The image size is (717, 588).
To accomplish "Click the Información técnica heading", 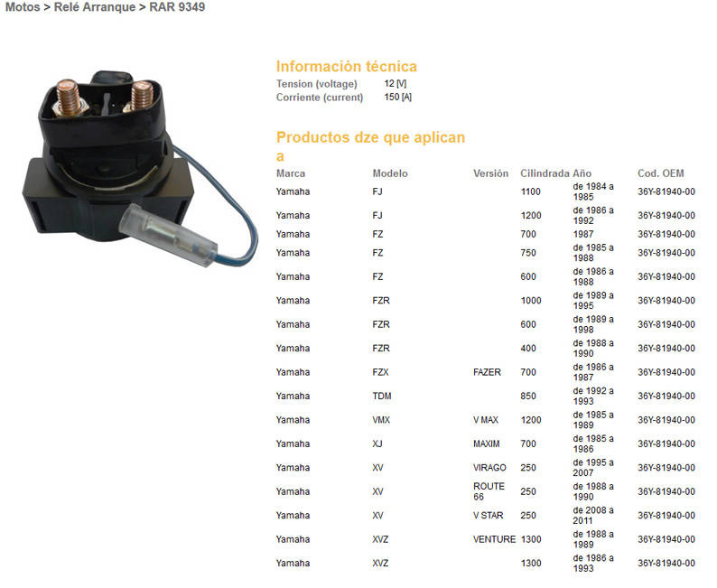I will coord(346,66).
